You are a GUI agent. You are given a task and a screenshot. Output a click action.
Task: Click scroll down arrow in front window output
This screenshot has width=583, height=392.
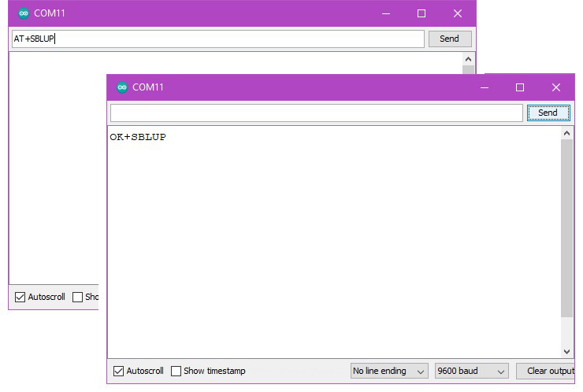pos(567,352)
